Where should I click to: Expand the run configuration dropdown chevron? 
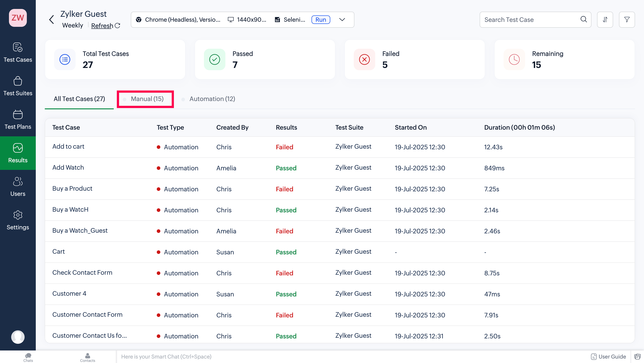pyautogui.click(x=342, y=19)
